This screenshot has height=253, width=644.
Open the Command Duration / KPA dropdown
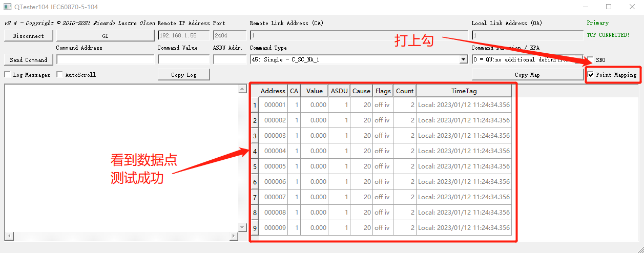pyautogui.click(x=527, y=60)
